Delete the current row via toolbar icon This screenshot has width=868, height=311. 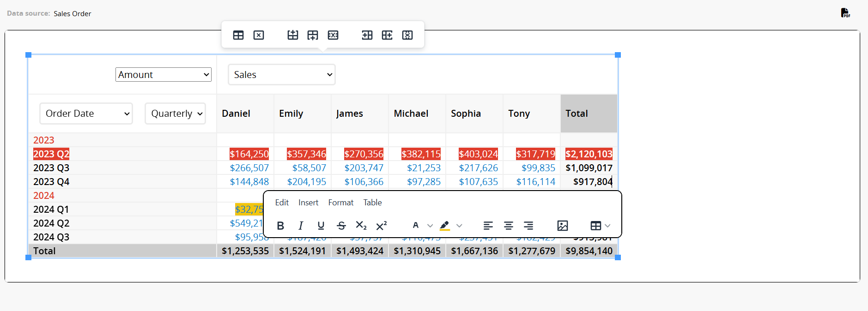tap(333, 35)
